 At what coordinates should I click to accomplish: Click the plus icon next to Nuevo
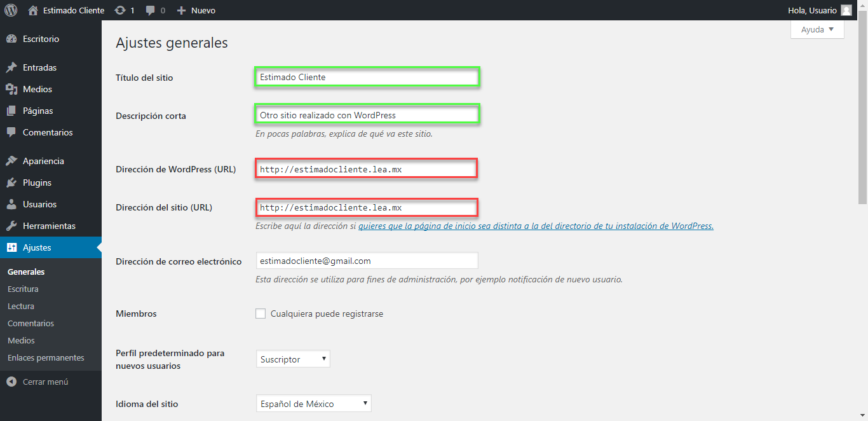181,10
